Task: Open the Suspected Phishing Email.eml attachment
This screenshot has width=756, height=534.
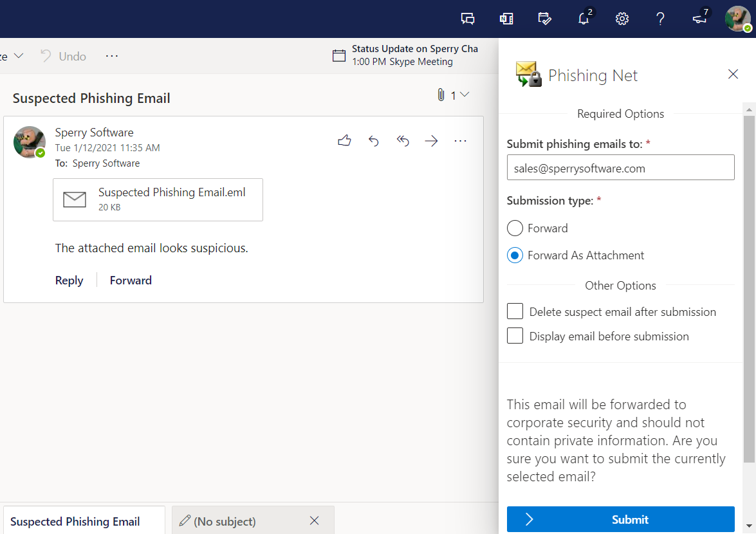Action: click(158, 199)
